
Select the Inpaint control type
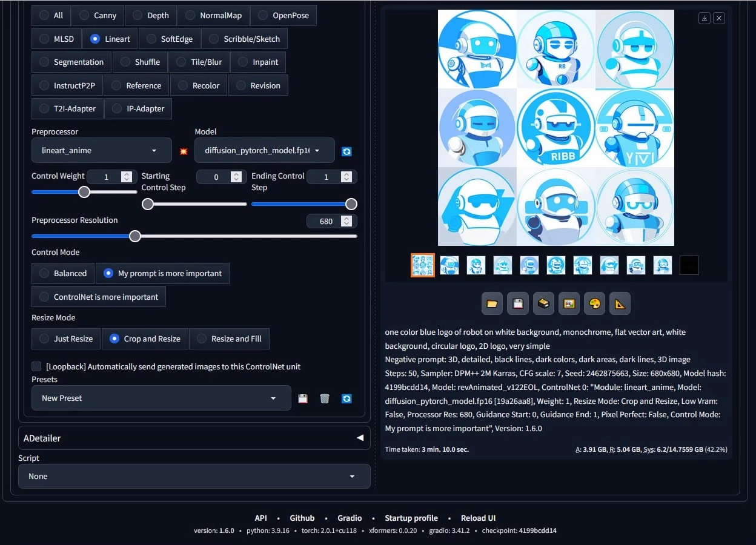[x=258, y=62]
